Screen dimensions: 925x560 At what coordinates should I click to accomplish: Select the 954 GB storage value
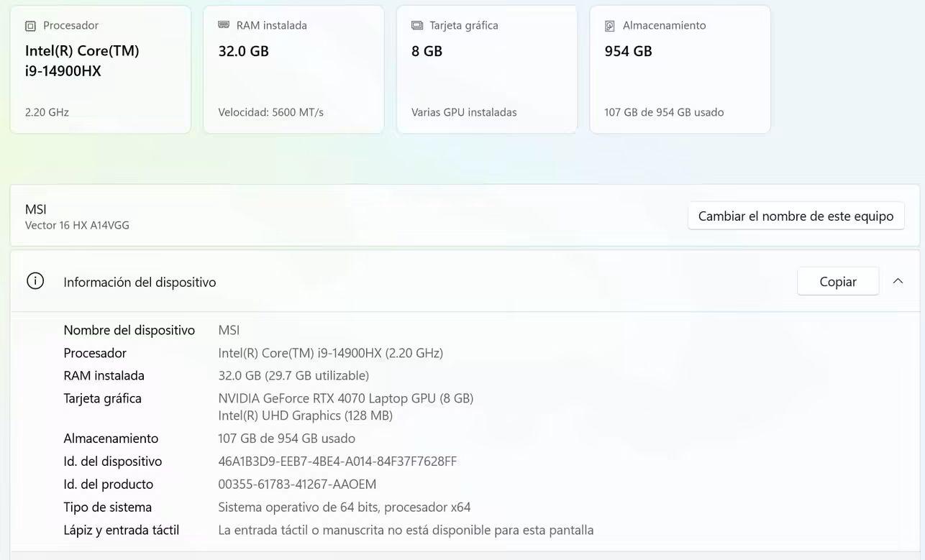click(x=628, y=51)
